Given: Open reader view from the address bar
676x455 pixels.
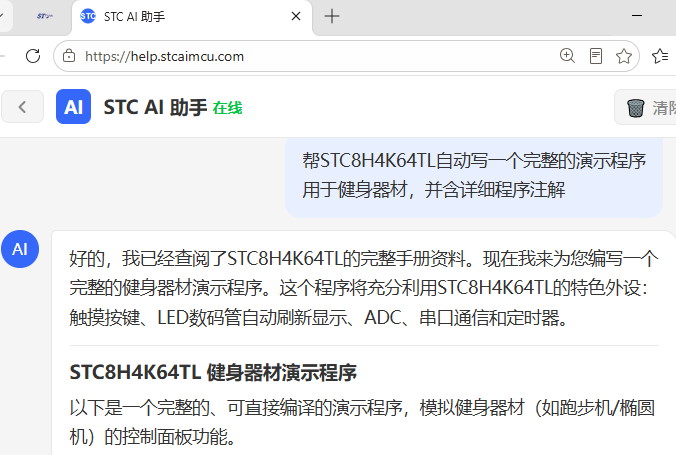Looking at the screenshot, I should pos(595,56).
